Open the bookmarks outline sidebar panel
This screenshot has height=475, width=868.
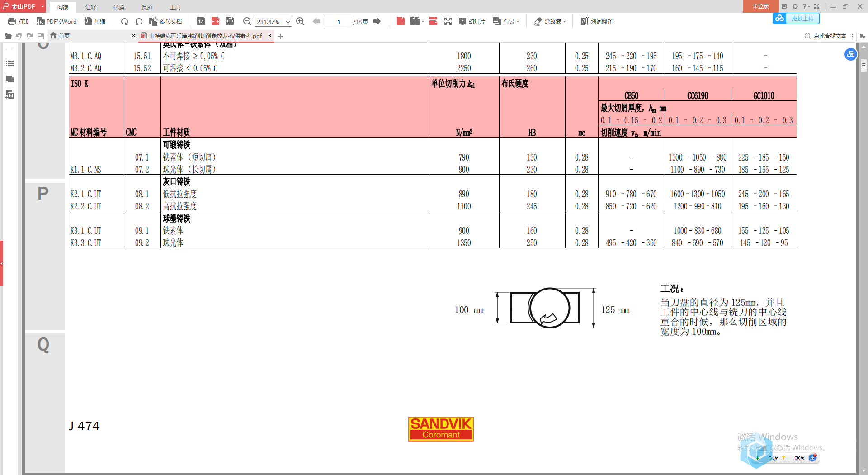(x=9, y=64)
